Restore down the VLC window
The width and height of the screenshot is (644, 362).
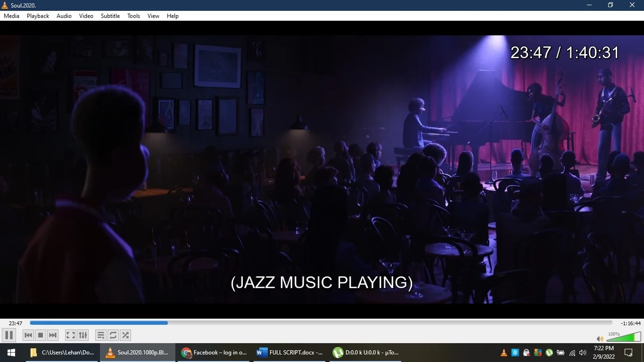[x=611, y=5]
